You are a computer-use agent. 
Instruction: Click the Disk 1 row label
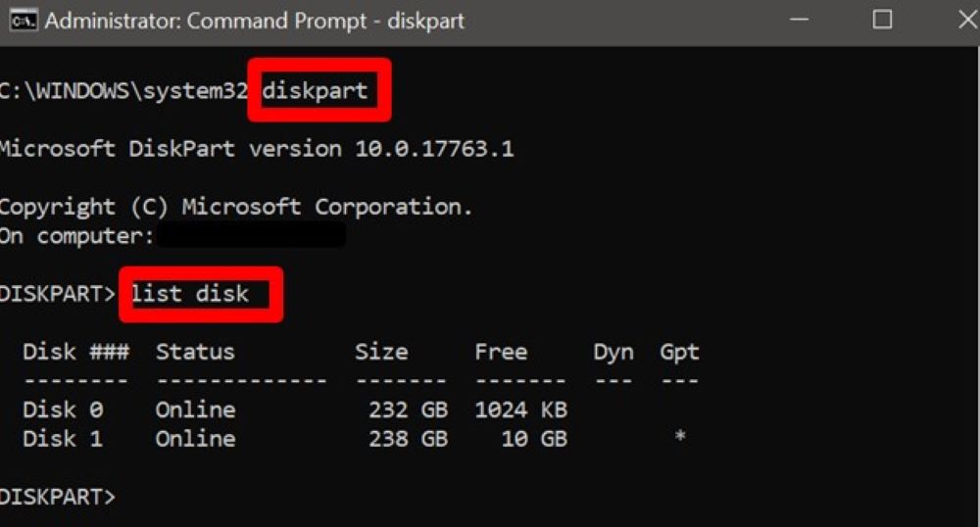tap(63, 438)
